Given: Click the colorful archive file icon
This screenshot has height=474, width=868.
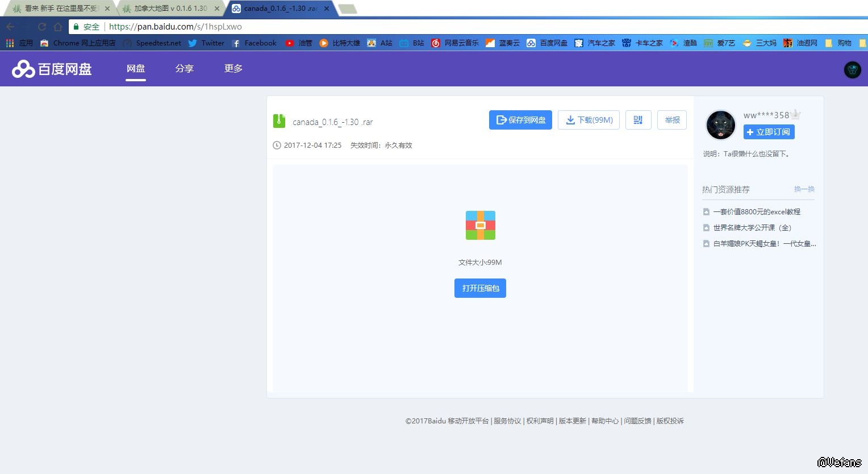Looking at the screenshot, I should [480, 225].
